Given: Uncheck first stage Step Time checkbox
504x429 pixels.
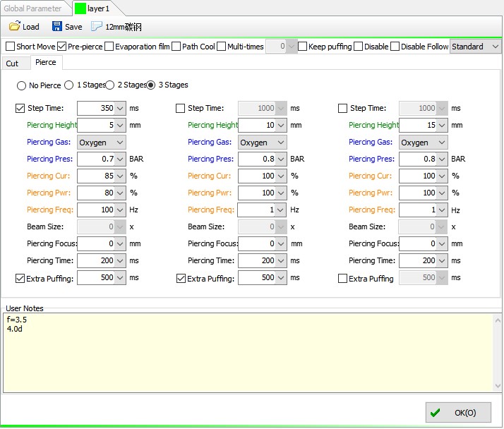Looking at the screenshot, I should pos(20,108).
